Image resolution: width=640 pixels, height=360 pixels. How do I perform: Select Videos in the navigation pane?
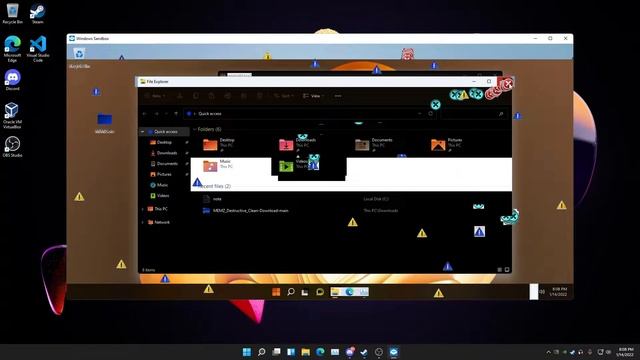(164, 196)
